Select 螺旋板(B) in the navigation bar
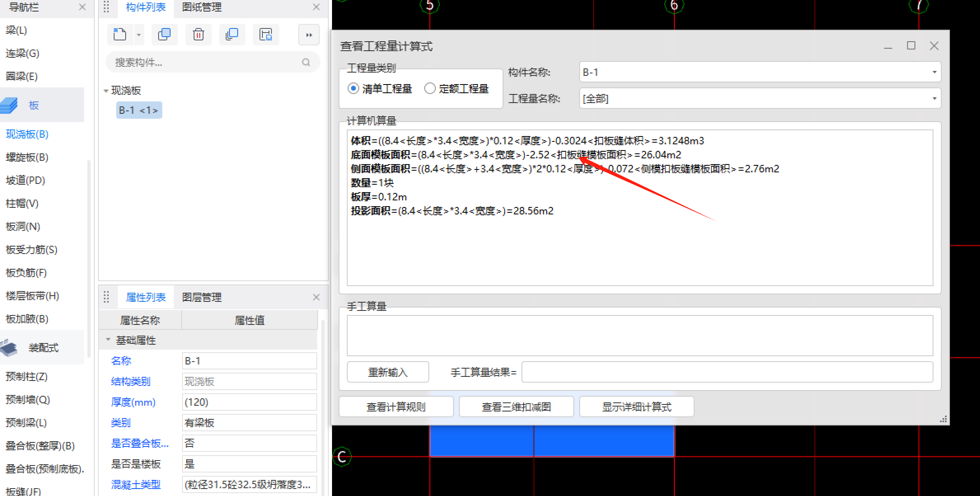 27,157
